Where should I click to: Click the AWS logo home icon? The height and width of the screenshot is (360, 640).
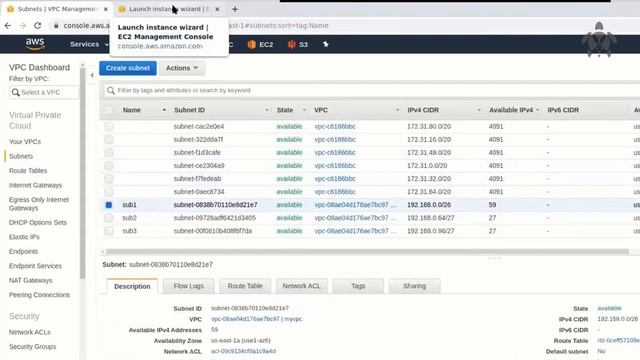(x=35, y=44)
